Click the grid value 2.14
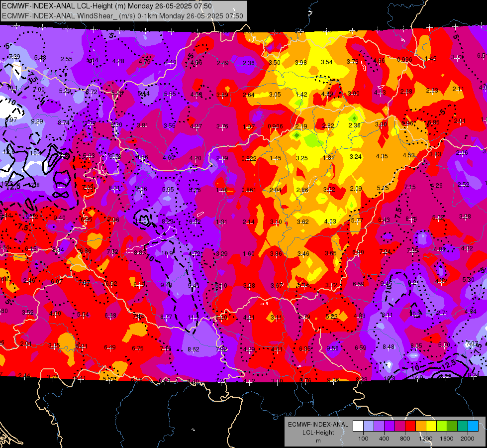This screenshot has height=448, width=487. coord(248,222)
